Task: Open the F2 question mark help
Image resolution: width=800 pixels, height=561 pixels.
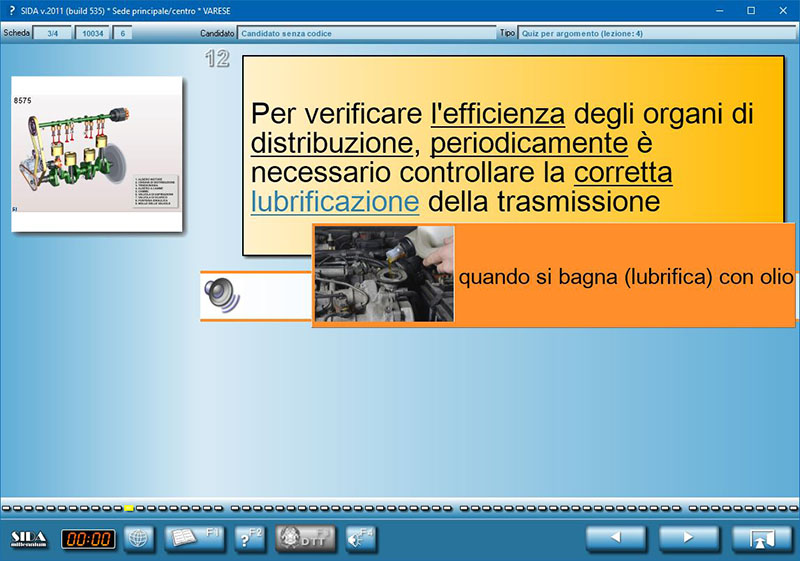Action: 248,538
